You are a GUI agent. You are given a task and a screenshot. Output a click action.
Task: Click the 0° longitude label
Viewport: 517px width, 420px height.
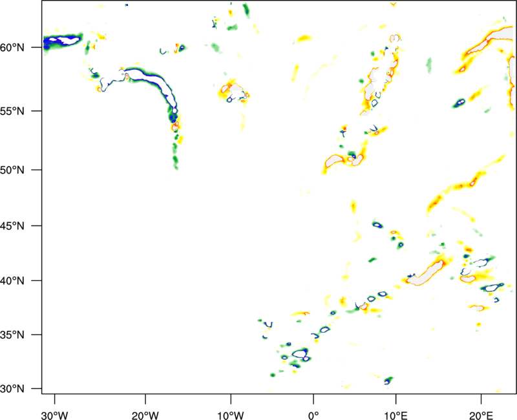coord(313,415)
